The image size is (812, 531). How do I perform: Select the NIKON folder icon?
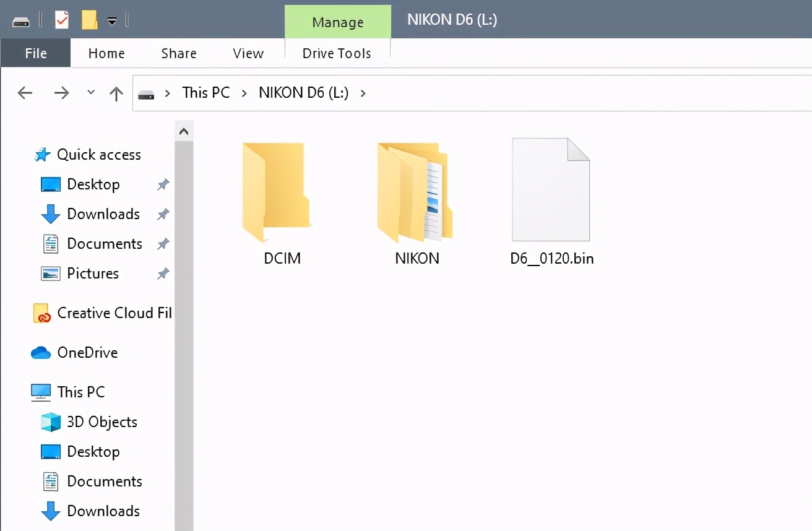tap(414, 192)
